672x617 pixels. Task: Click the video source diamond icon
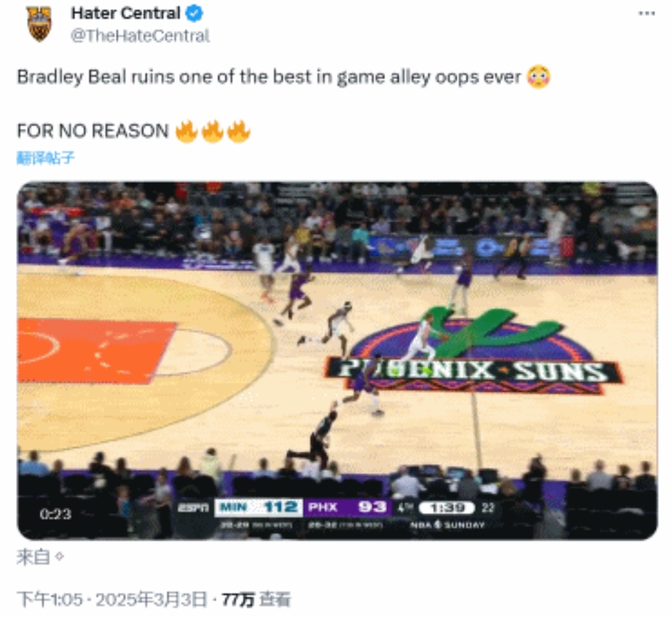(59, 557)
